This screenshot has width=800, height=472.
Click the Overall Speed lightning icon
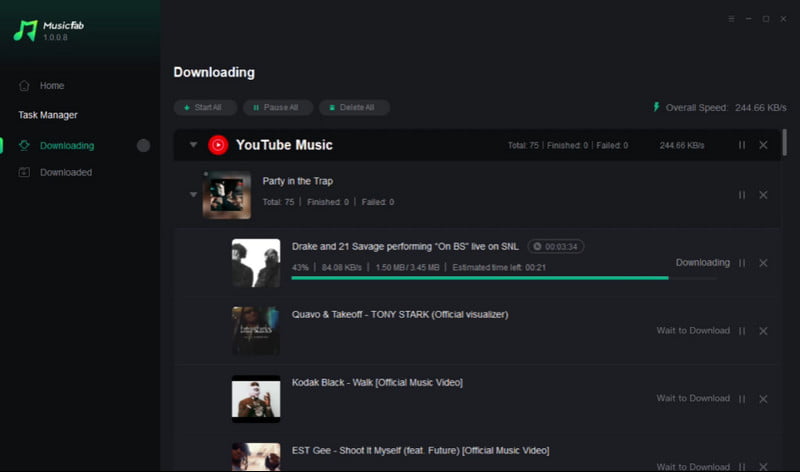pos(656,107)
